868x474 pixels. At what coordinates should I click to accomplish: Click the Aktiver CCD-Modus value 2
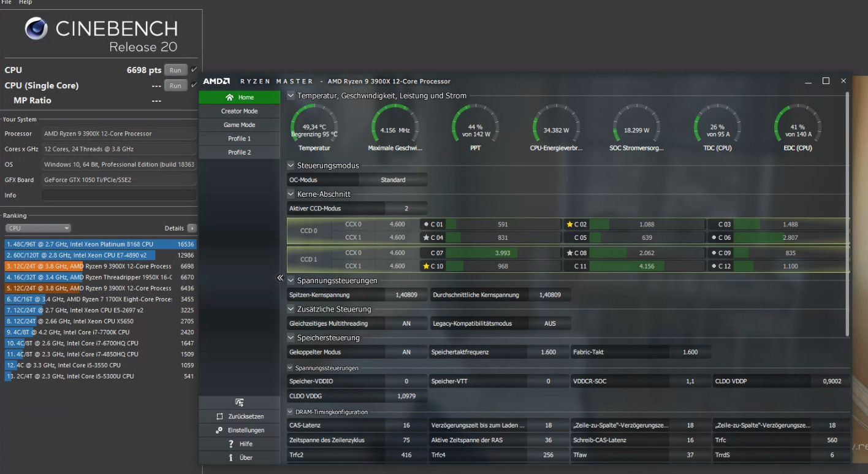click(x=406, y=208)
